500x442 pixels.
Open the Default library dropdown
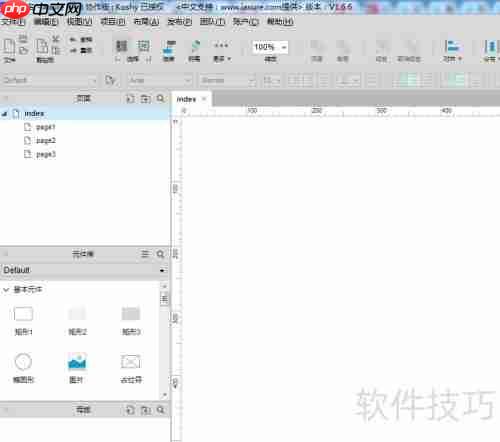point(84,270)
